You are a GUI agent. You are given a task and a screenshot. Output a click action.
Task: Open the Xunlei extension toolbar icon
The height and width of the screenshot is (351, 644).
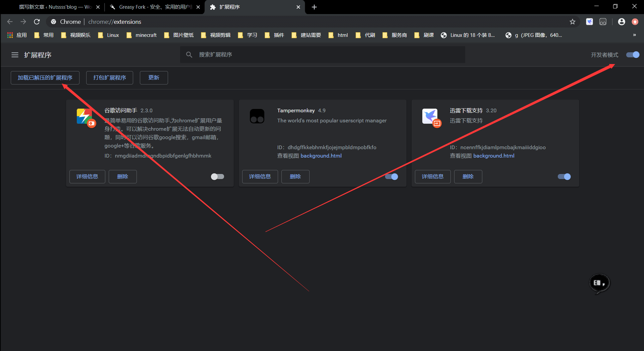pyautogui.click(x=589, y=22)
